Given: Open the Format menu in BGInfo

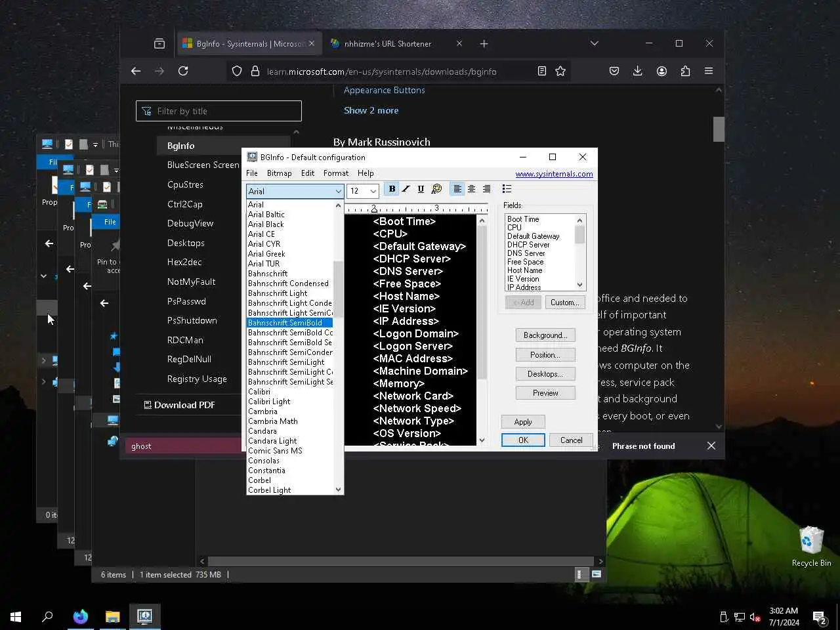Looking at the screenshot, I should click(336, 173).
